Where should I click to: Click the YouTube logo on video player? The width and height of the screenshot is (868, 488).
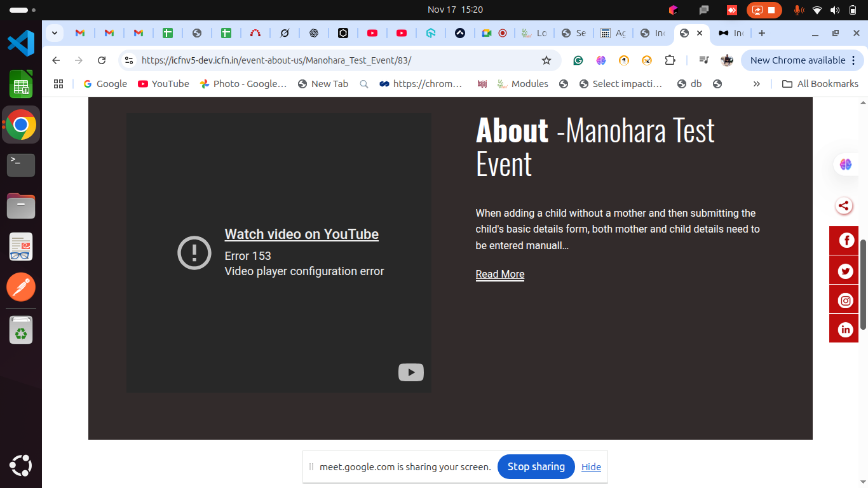click(x=410, y=372)
